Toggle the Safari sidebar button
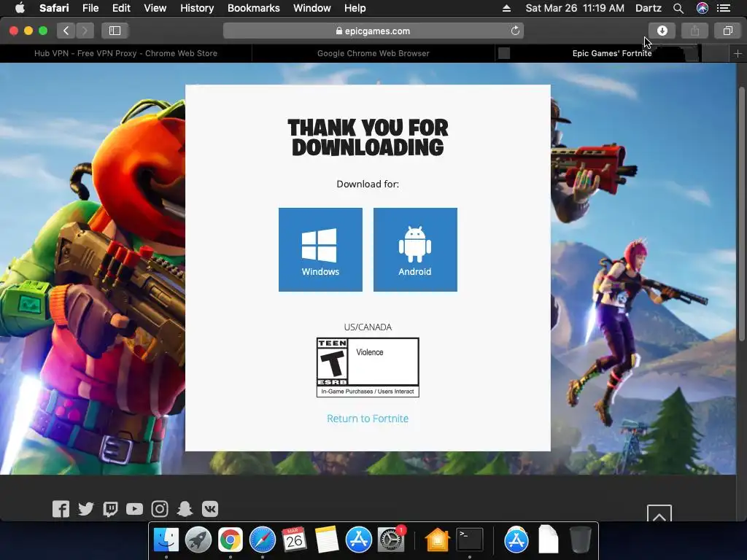 click(115, 31)
